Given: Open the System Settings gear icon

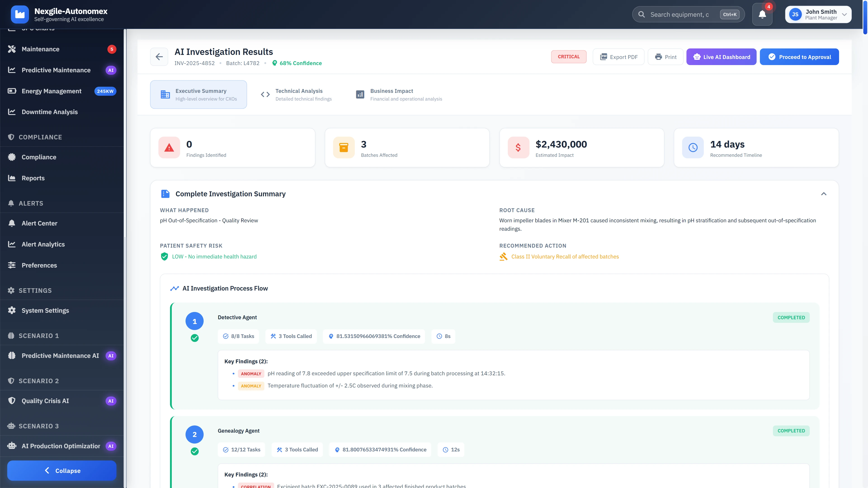Looking at the screenshot, I should tap(12, 310).
